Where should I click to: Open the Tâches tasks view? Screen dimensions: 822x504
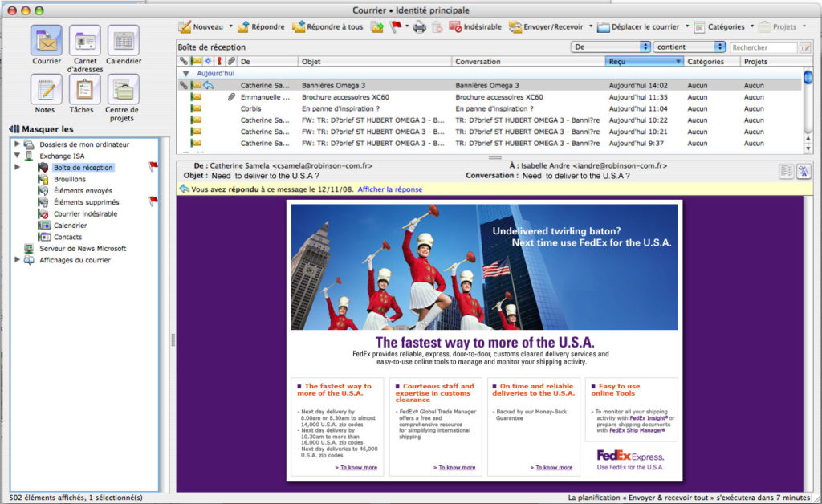[83, 93]
